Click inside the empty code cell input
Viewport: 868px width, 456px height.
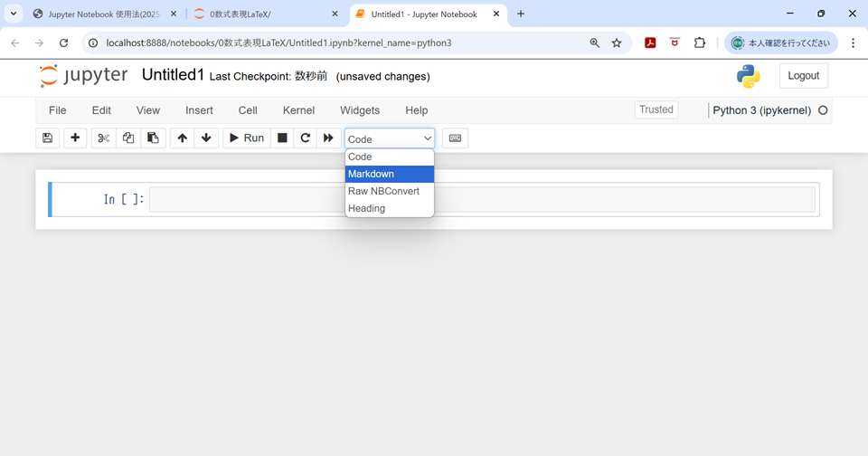point(482,199)
